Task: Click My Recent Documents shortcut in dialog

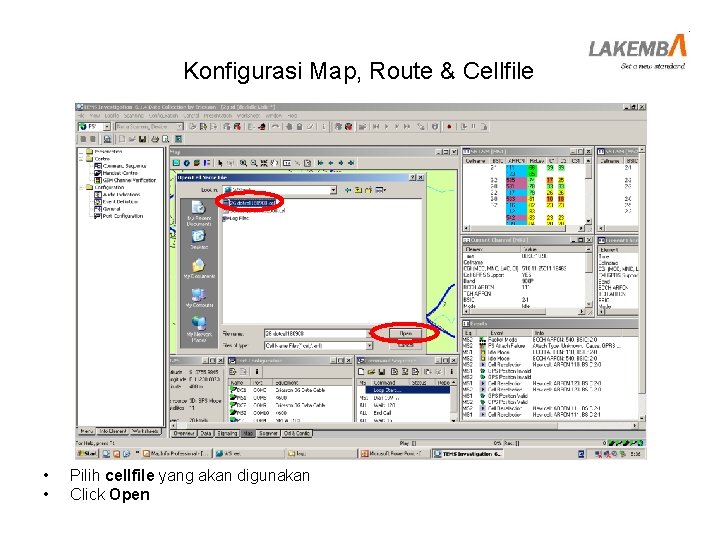Action: point(198,213)
